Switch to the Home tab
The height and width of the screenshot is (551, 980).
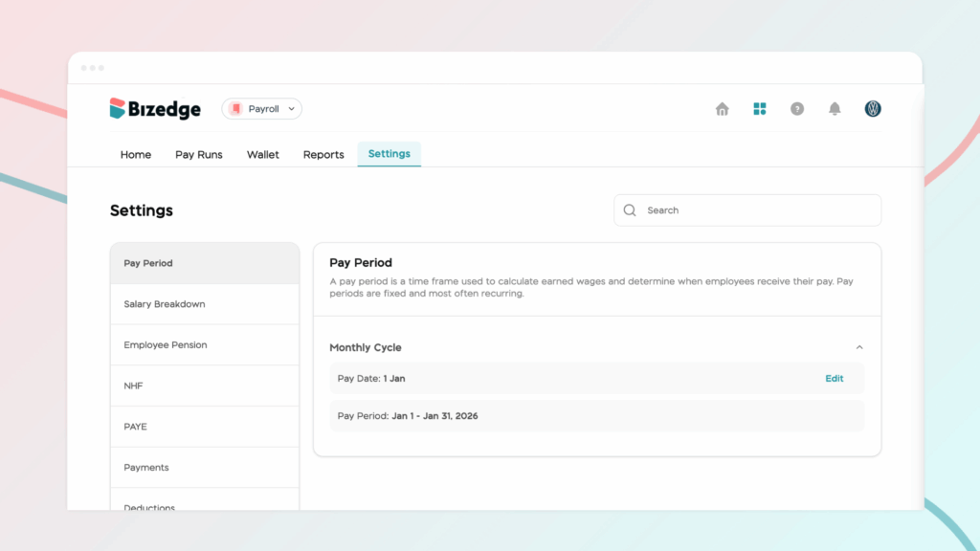136,155
